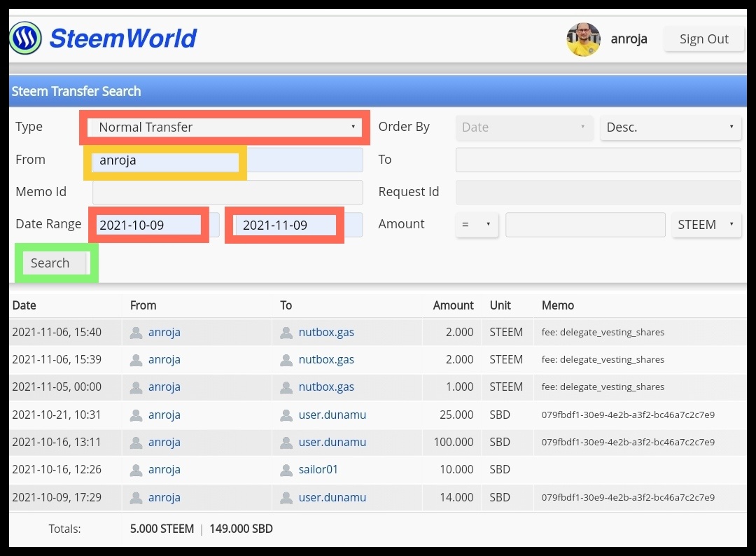Click the Unit column header
The height and width of the screenshot is (556, 756).
pyautogui.click(x=500, y=305)
